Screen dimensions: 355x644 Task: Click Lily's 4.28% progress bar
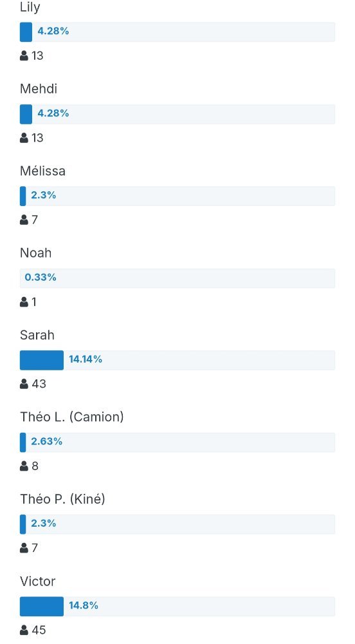point(177,32)
